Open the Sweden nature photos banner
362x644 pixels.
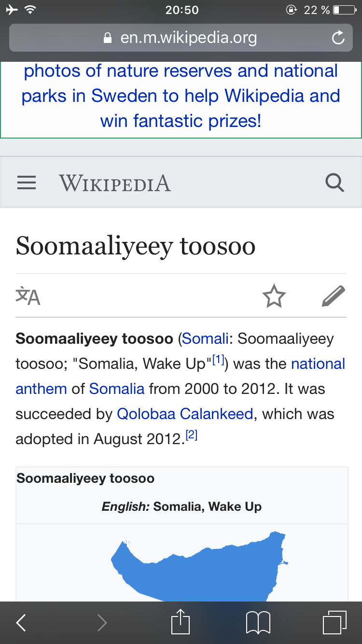point(181,96)
